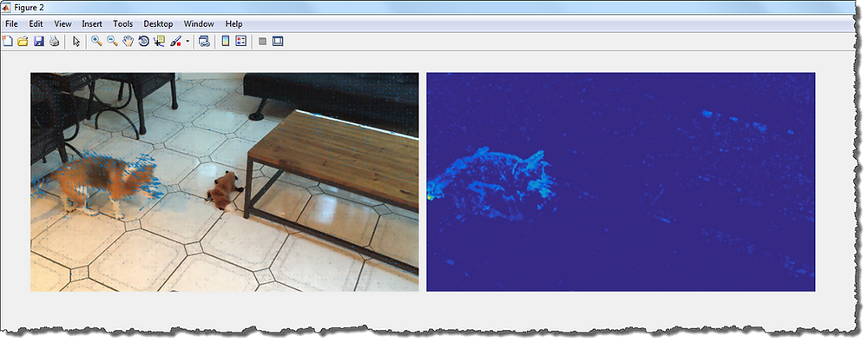Print the figure with the printer icon
Screen dimensions: 868x343
[54, 41]
